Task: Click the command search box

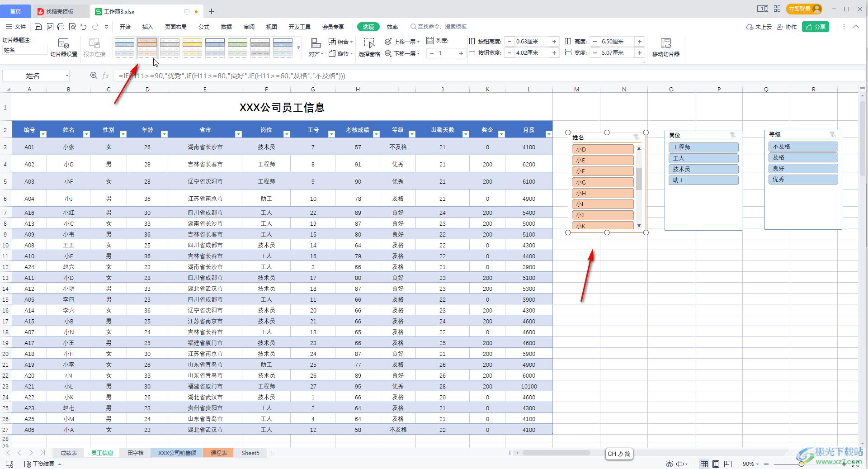Action: click(439, 27)
